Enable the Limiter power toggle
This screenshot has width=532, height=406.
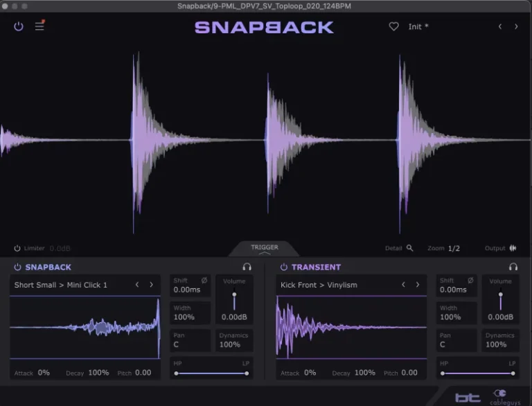click(17, 248)
